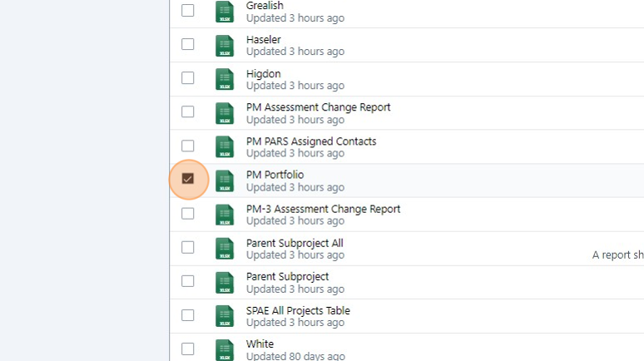
Task: Select the Parent Subproject All checkbox
Action: click(x=188, y=247)
